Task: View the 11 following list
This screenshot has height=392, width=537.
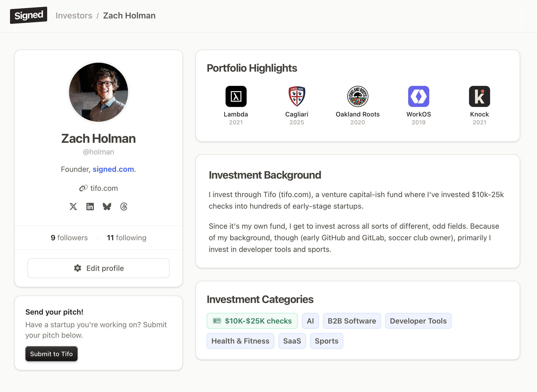Action: [126, 238]
